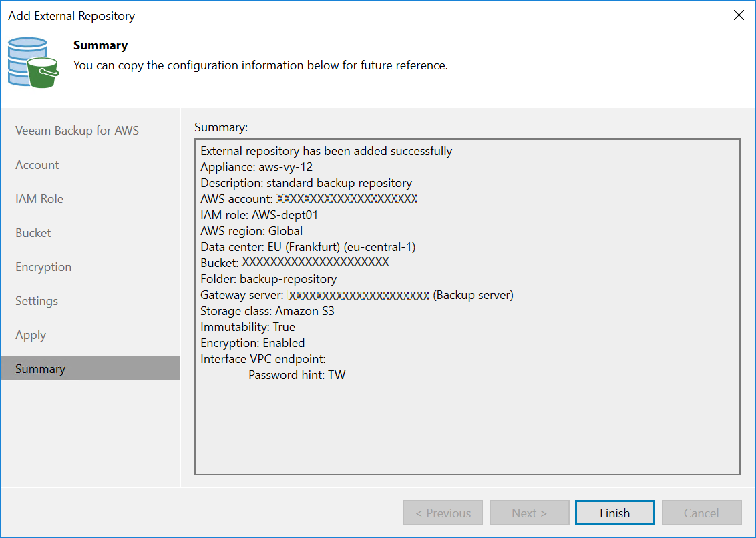Screen dimensions: 756x538
Task: Open the IAM Role step
Action: 39,199
